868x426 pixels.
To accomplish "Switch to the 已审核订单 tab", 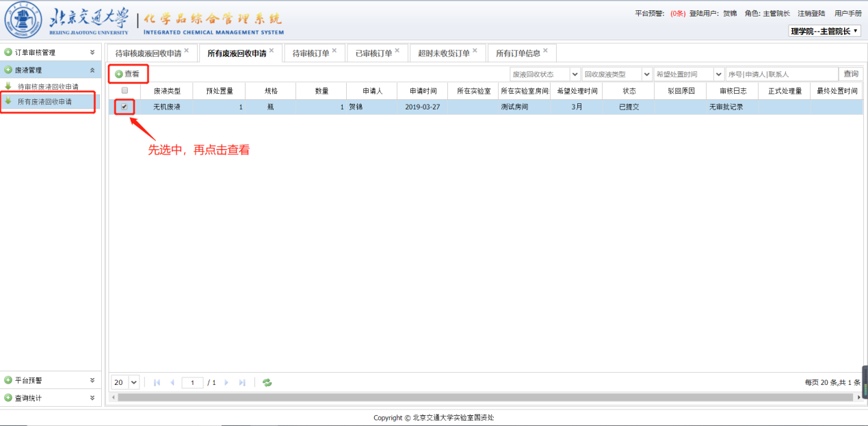I will coord(373,53).
